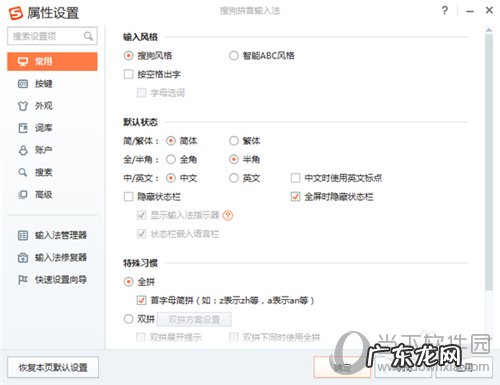Click the dictionary icon beside 词库
The image size is (500, 385).
pyautogui.click(x=23, y=128)
